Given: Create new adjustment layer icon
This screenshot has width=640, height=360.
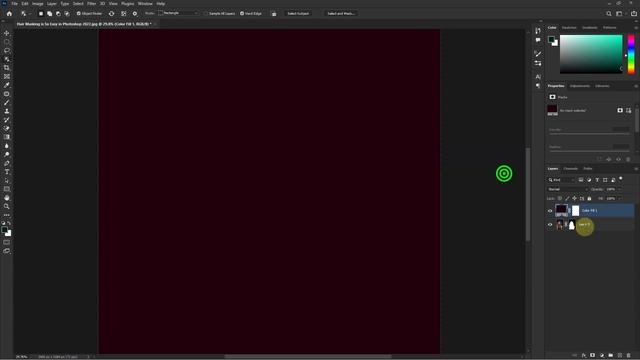Looking at the screenshot, I should coord(602,356).
